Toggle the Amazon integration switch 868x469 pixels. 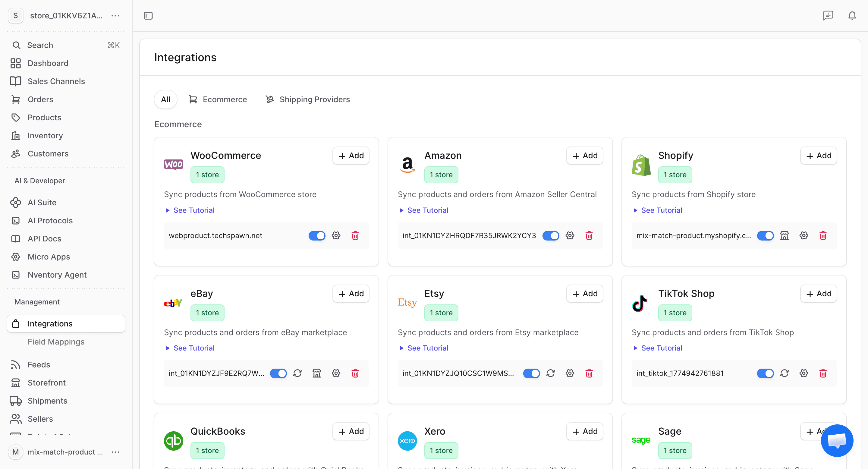click(x=551, y=235)
